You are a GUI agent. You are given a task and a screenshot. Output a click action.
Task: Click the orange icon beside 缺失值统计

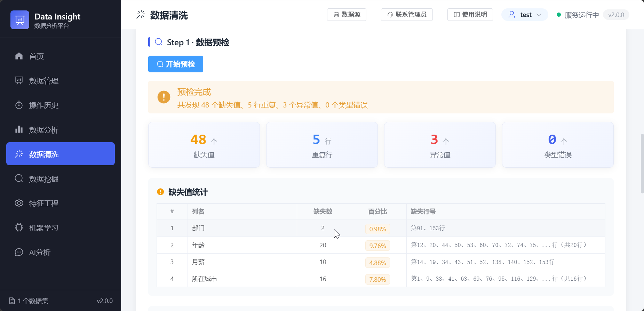click(x=160, y=192)
